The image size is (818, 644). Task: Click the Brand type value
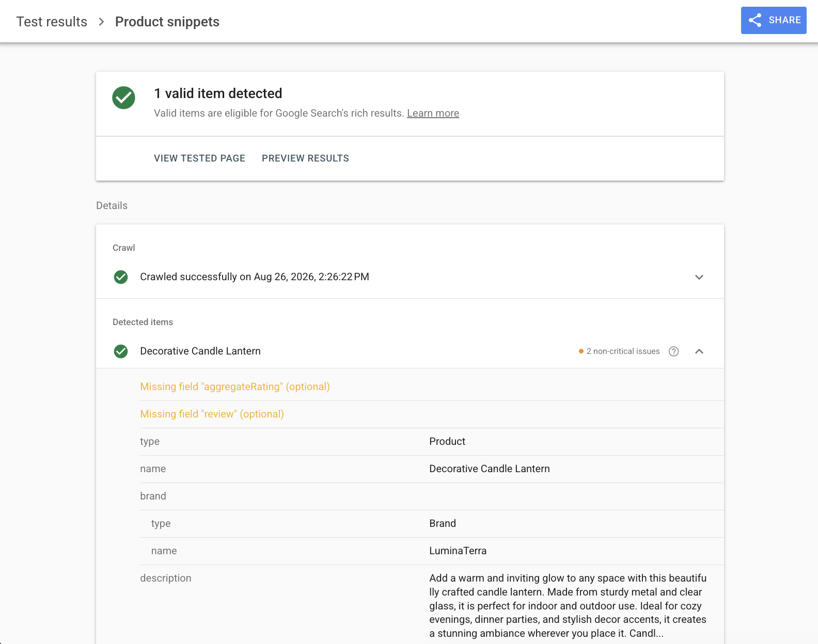click(x=443, y=523)
